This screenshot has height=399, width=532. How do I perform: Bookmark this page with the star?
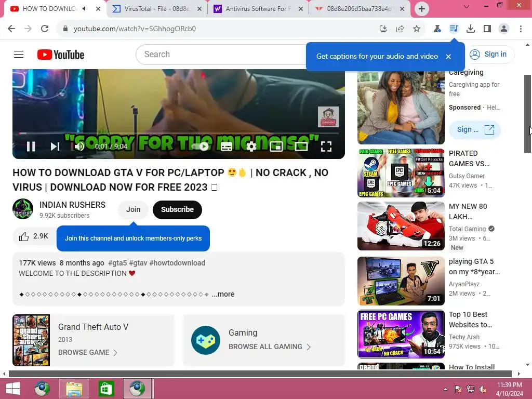(x=417, y=29)
